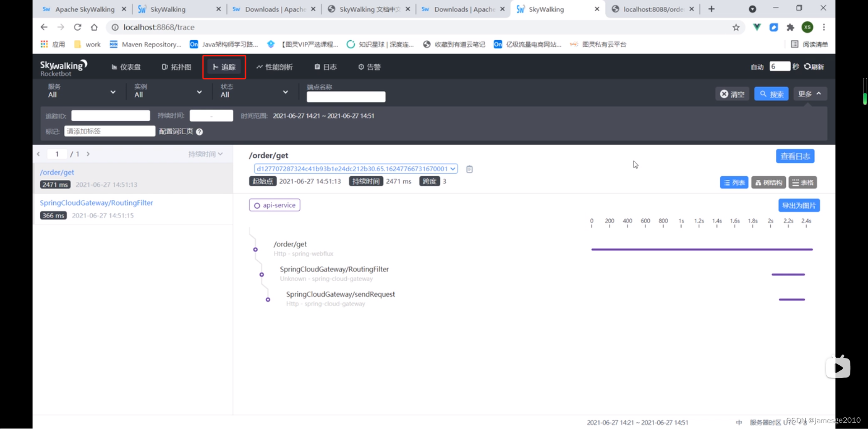Screen dimensions: 868x429
Task: Copy the trace ID with clipboard icon
Action: coord(469,169)
